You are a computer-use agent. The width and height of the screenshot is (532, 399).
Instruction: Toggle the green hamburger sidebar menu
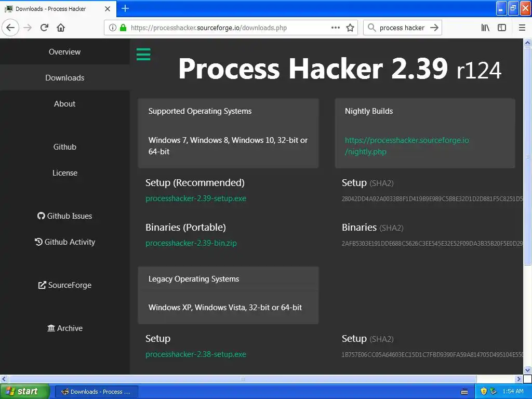tap(143, 54)
